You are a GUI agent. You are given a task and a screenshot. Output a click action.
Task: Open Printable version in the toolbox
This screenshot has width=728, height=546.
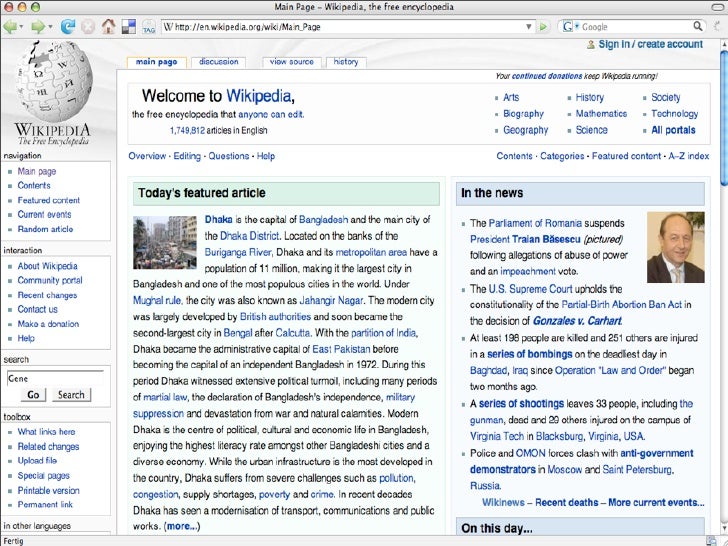pos(48,490)
